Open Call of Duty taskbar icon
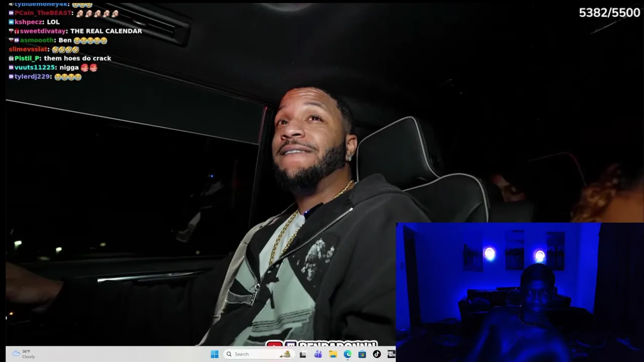Screen dimensions: 644x362 click(391, 354)
